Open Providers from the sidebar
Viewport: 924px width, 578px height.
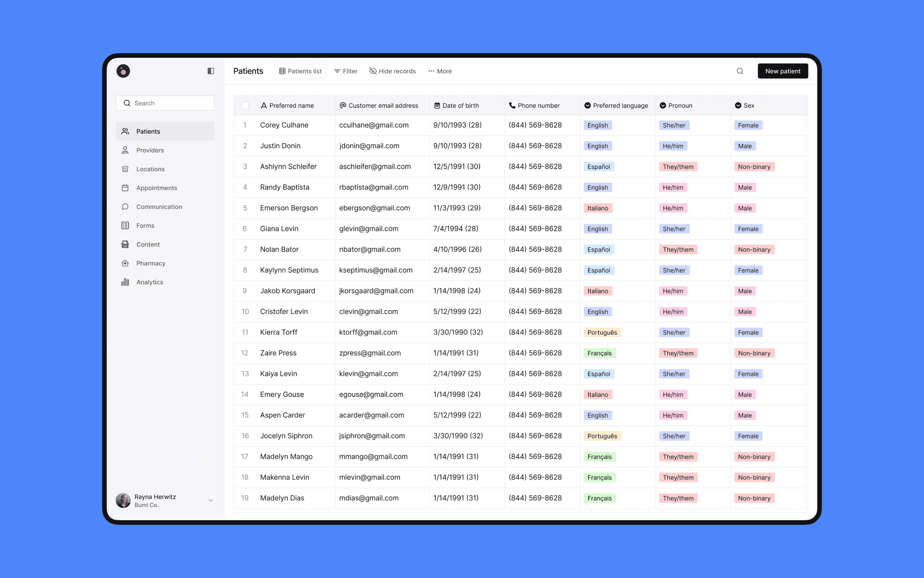pos(150,150)
